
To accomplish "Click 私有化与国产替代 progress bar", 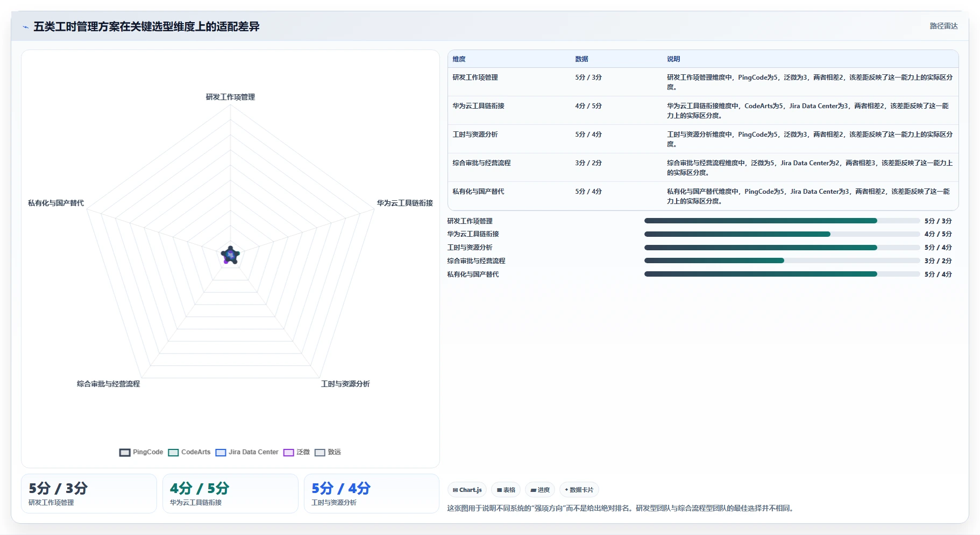I will pyautogui.click(x=782, y=274).
